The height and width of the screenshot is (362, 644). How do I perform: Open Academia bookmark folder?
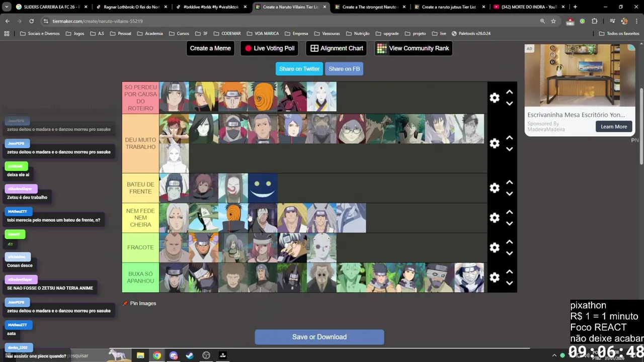[149, 34]
